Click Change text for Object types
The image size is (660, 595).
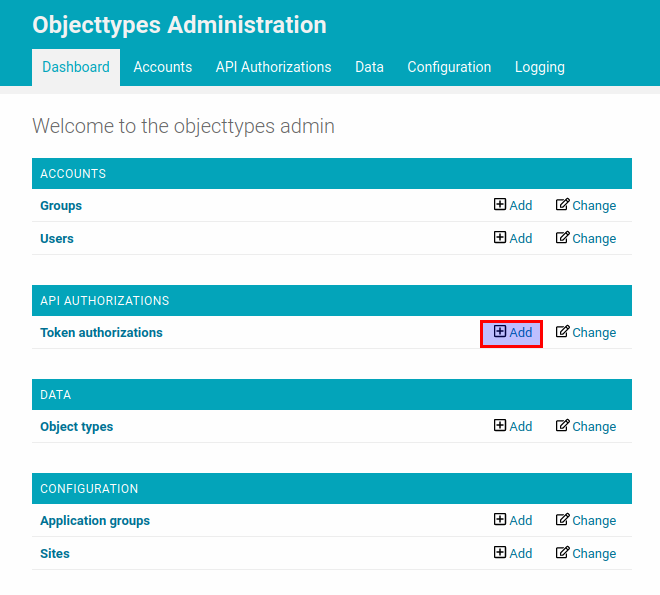point(594,426)
